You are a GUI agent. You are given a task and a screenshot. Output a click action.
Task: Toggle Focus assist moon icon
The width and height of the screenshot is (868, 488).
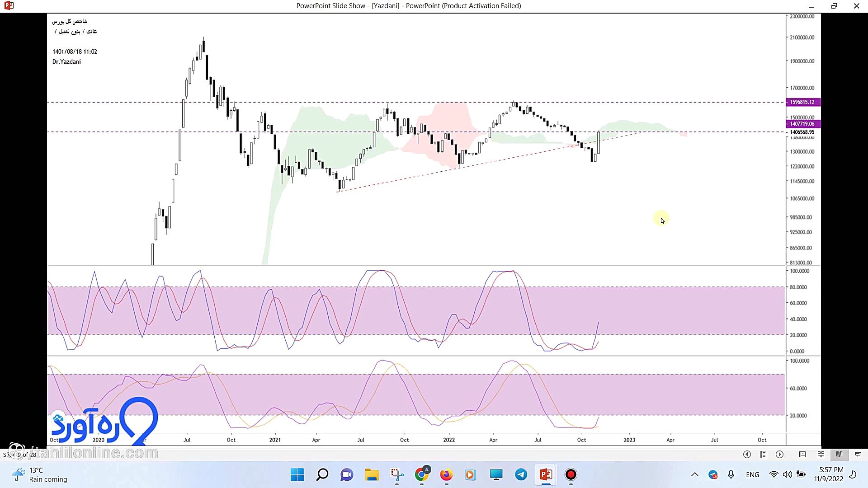pos(853,474)
